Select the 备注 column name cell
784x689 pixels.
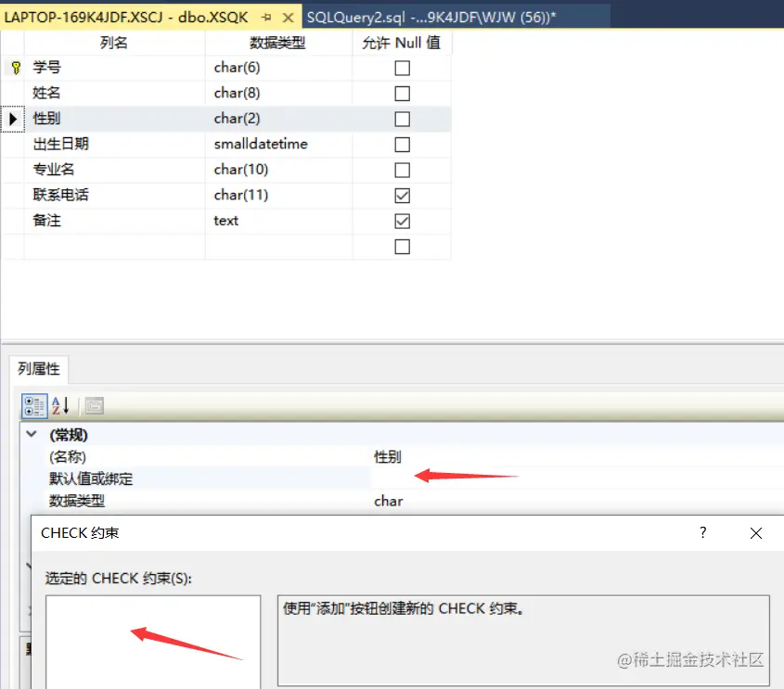(x=114, y=221)
